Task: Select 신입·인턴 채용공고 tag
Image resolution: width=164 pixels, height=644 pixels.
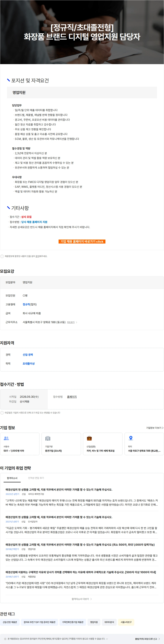Action: (x=10, y=622)
